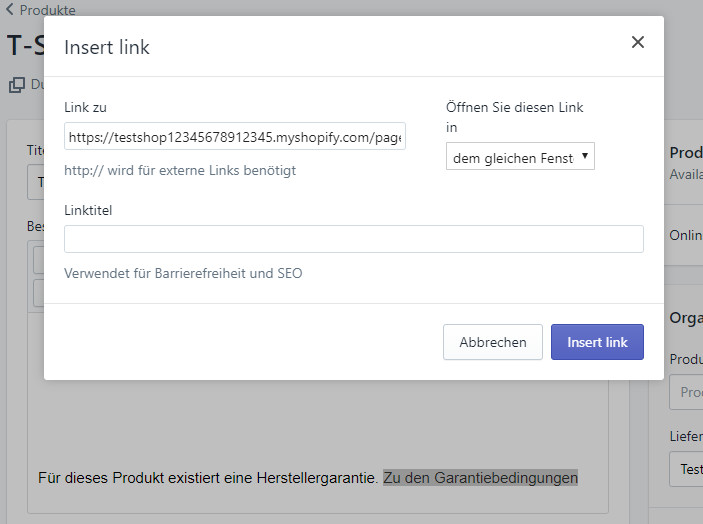
Task: Click the hint about http:// external links
Action: point(180,170)
